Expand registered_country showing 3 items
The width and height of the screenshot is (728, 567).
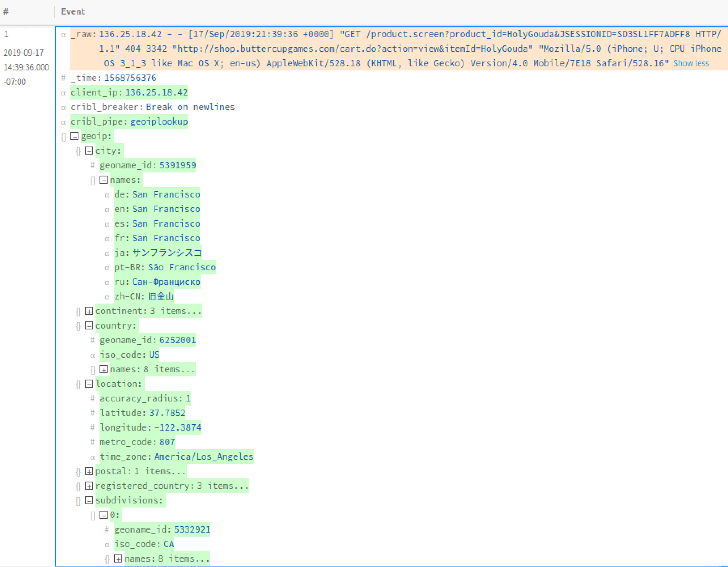[89, 486]
